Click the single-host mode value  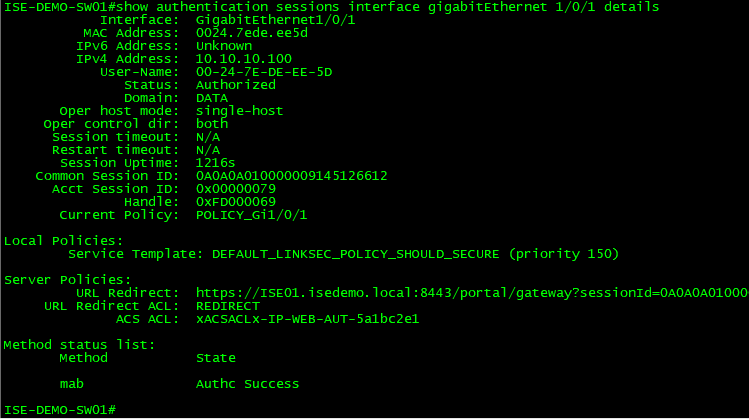coord(239,111)
